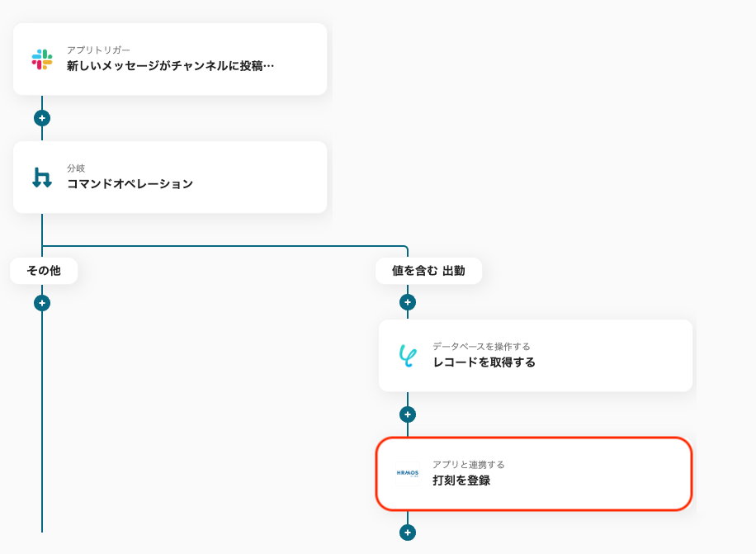756x554 pixels.
Task: Click the Slack icon in the trigger card
Action: (42, 59)
